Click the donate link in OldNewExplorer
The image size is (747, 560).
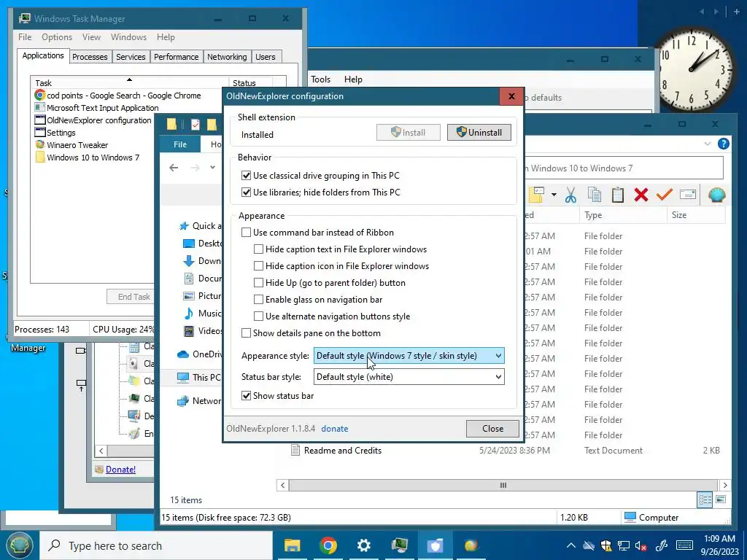334,429
